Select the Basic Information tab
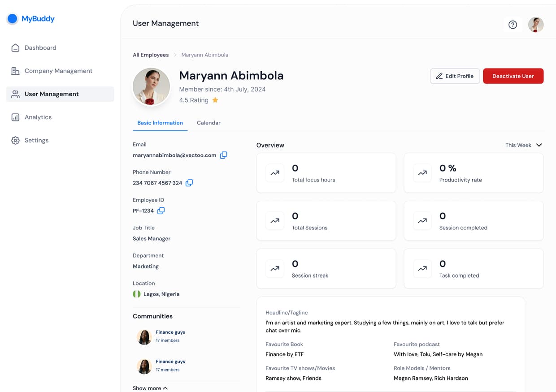The width and height of the screenshot is (556, 392). (160, 123)
